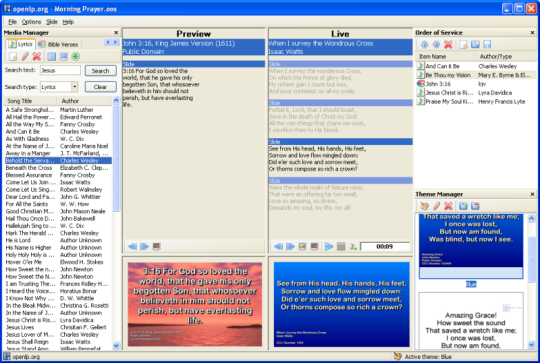Select 'John 3:16' item in Order of Service
540x363 pixels.
coord(476,84)
